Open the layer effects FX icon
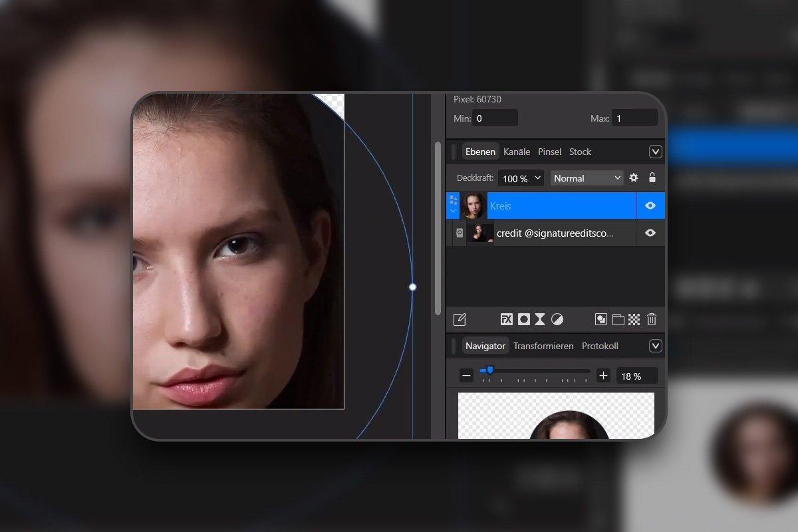 [507, 319]
